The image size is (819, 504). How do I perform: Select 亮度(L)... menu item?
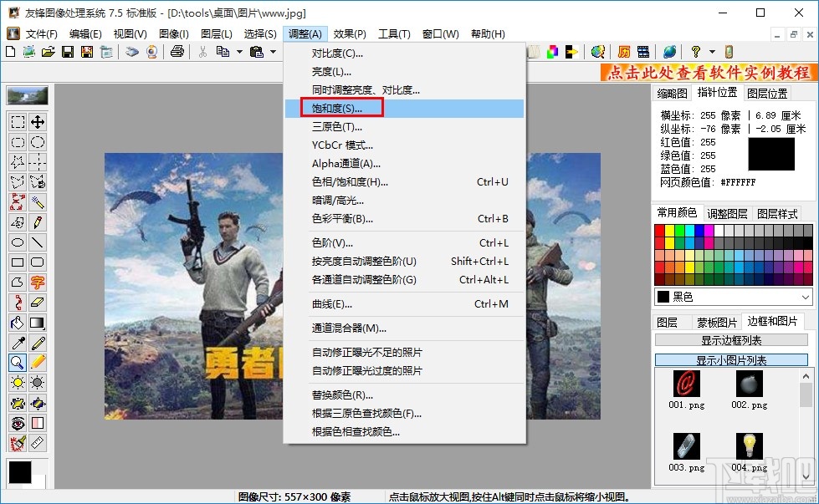pos(405,72)
